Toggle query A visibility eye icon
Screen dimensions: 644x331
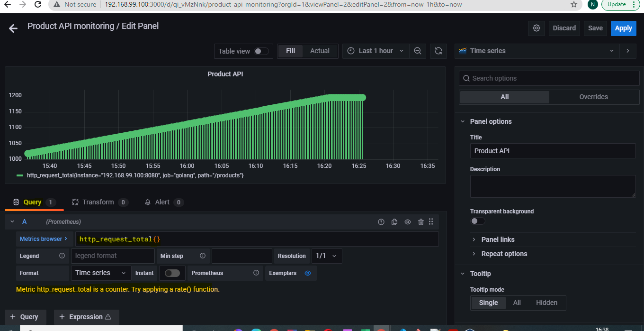click(x=407, y=222)
